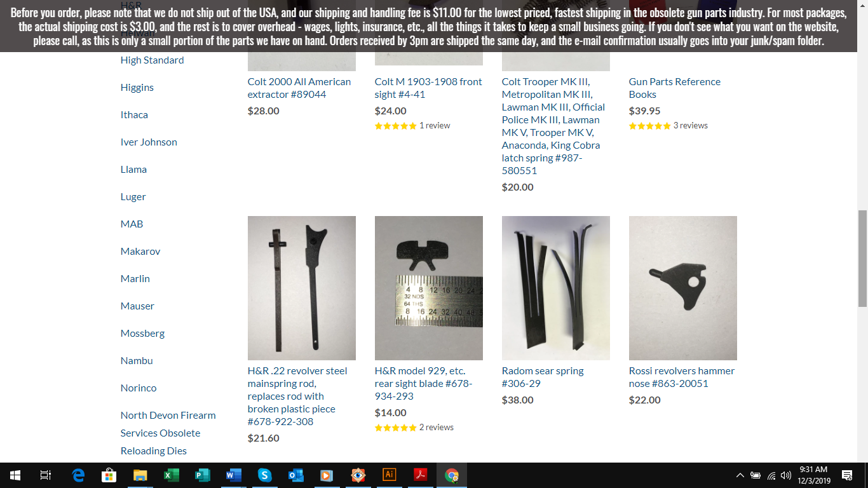
Task: Open Adobe Acrobat taskbar icon
Action: (x=421, y=475)
